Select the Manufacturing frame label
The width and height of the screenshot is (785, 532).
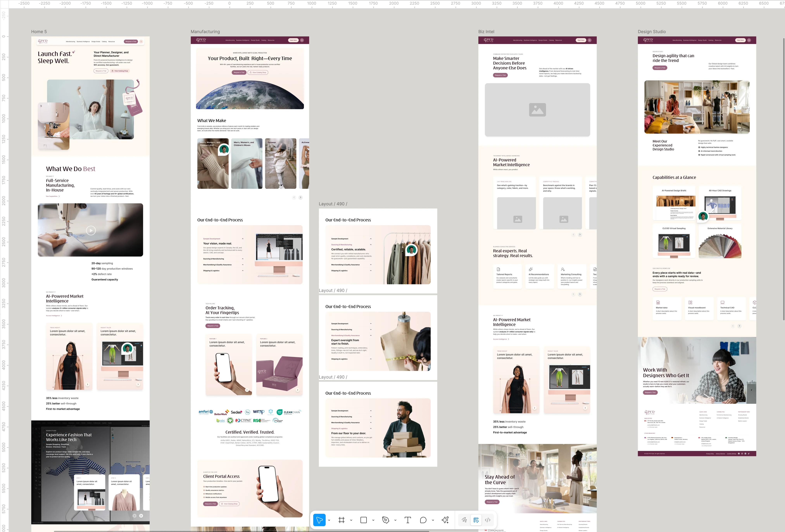[x=205, y=32]
